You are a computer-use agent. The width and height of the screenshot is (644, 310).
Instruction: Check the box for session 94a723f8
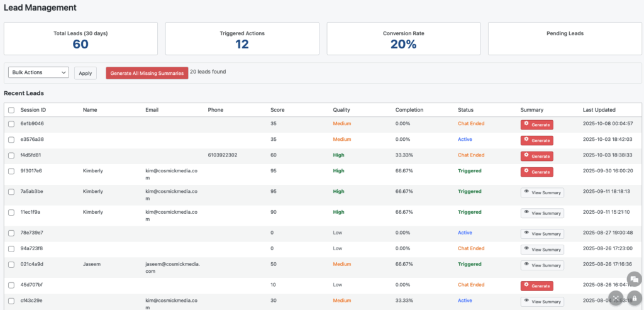tap(11, 249)
